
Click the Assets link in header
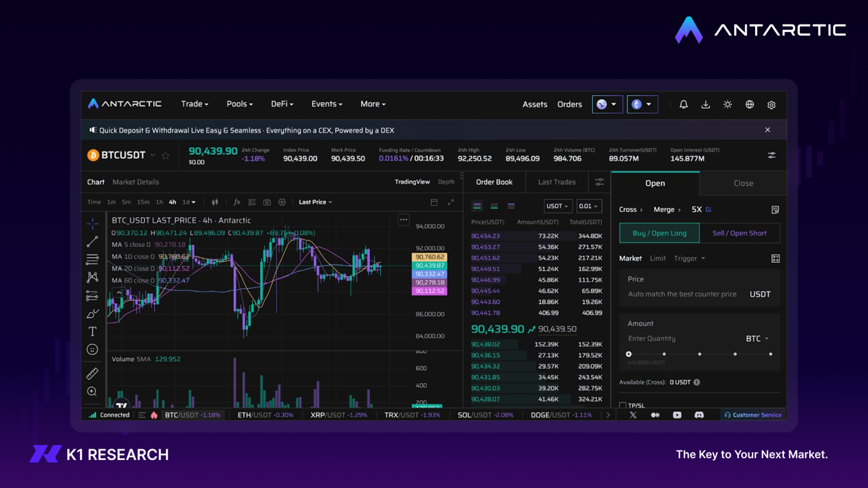534,104
